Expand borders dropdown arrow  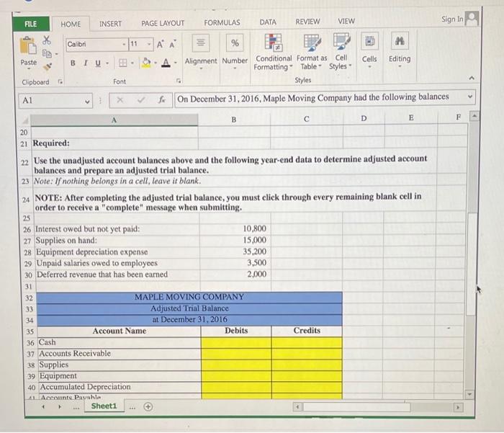pyautogui.click(x=132, y=63)
